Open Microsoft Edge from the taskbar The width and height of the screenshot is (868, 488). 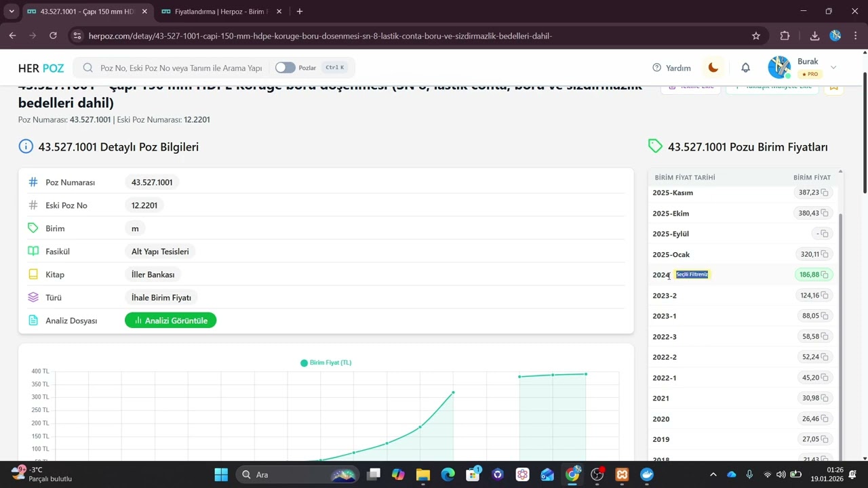point(448,474)
